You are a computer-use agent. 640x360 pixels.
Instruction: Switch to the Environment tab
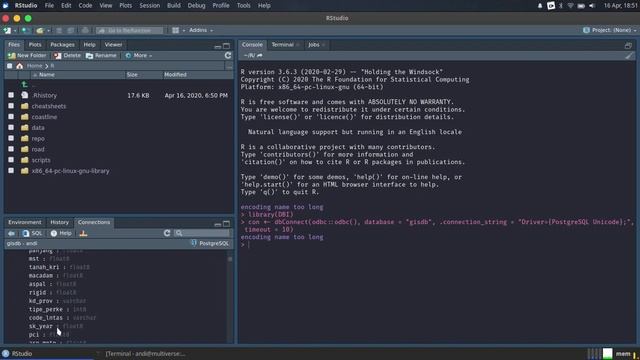pos(25,222)
